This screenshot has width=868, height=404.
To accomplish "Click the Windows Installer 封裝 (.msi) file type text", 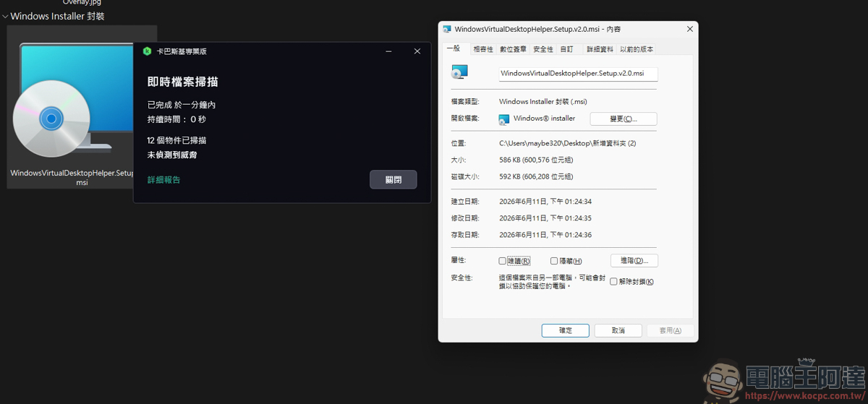I will pyautogui.click(x=542, y=102).
